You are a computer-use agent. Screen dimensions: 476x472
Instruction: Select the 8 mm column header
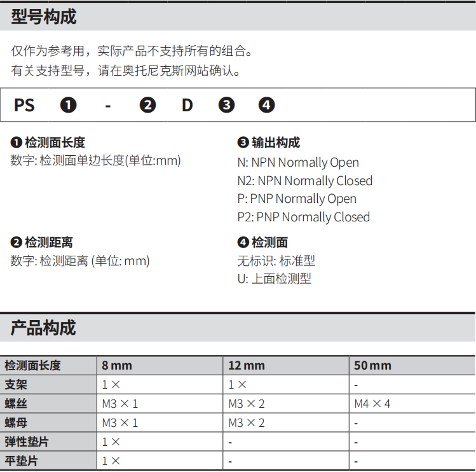click(x=118, y=365)
